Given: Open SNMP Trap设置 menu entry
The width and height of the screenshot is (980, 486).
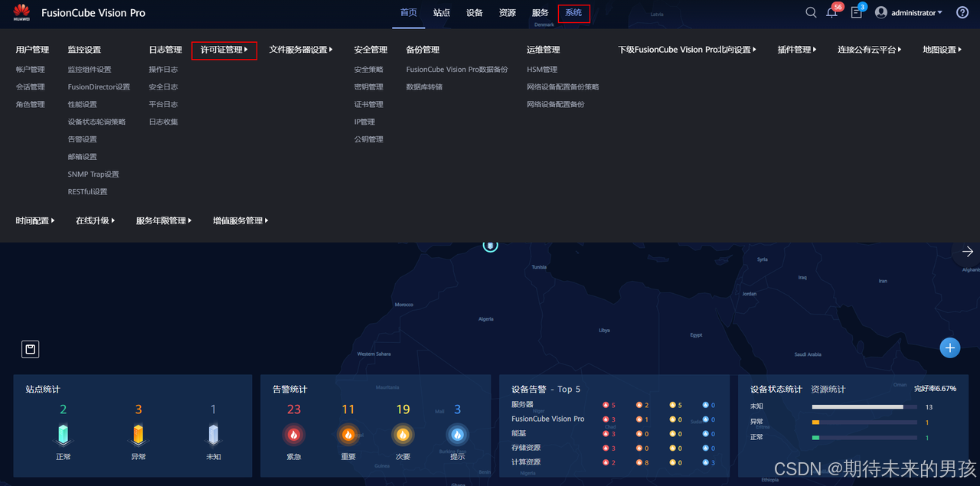Looking at the screenshot, I should [x=93, y=175].
